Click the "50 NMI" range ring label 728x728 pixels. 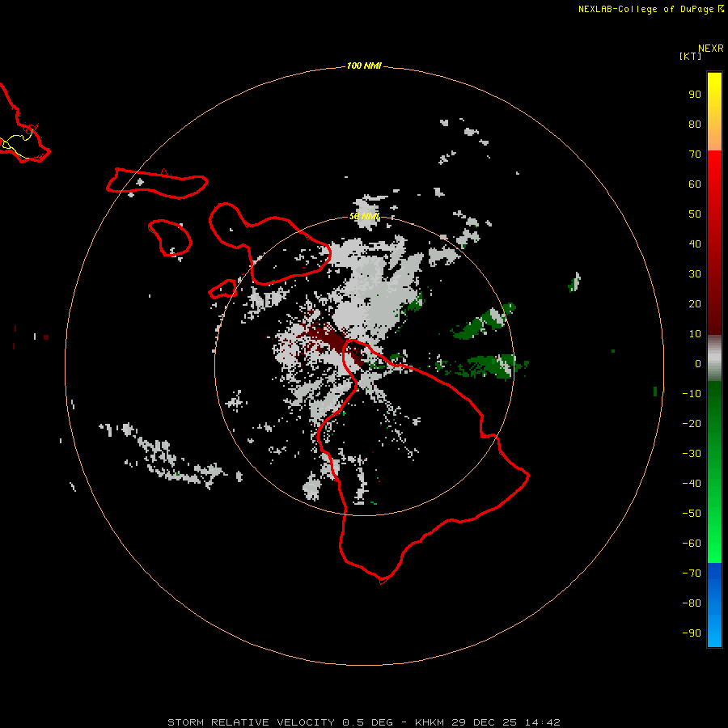[364, 216]
